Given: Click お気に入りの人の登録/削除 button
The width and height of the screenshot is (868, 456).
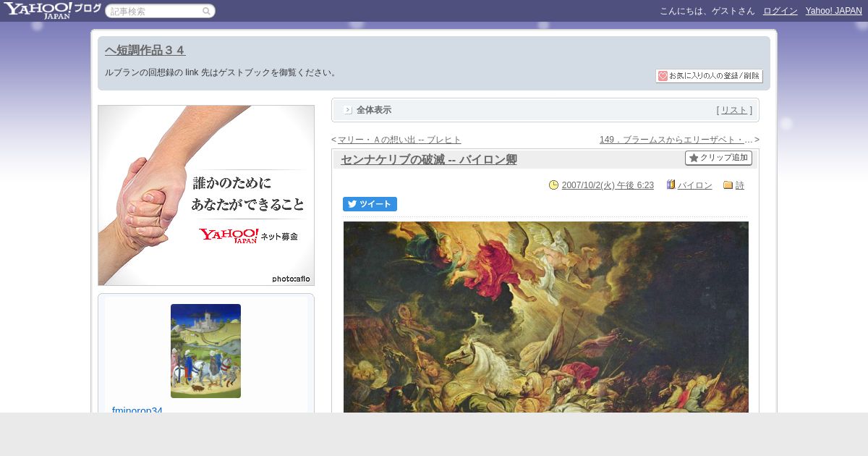Looking at the screenshot, I should 709,76.
